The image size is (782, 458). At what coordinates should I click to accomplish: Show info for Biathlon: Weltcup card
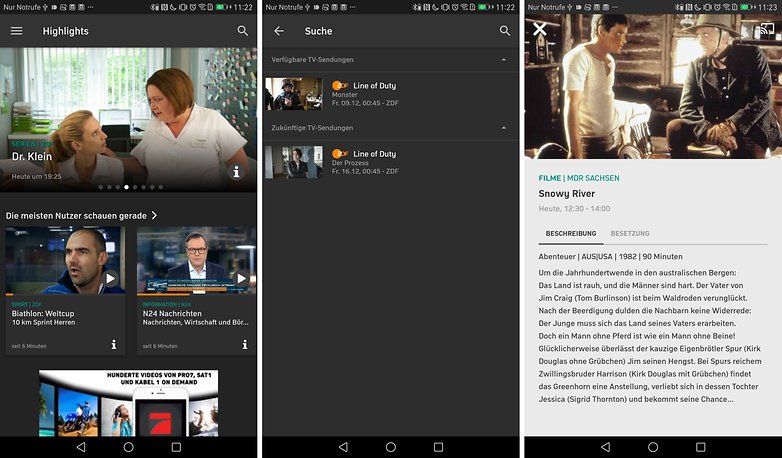pyautogui.click(x=114, y=344)
